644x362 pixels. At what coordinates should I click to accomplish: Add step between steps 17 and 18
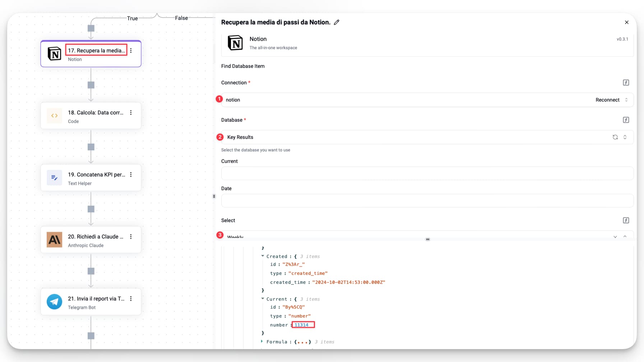(91, 85)
